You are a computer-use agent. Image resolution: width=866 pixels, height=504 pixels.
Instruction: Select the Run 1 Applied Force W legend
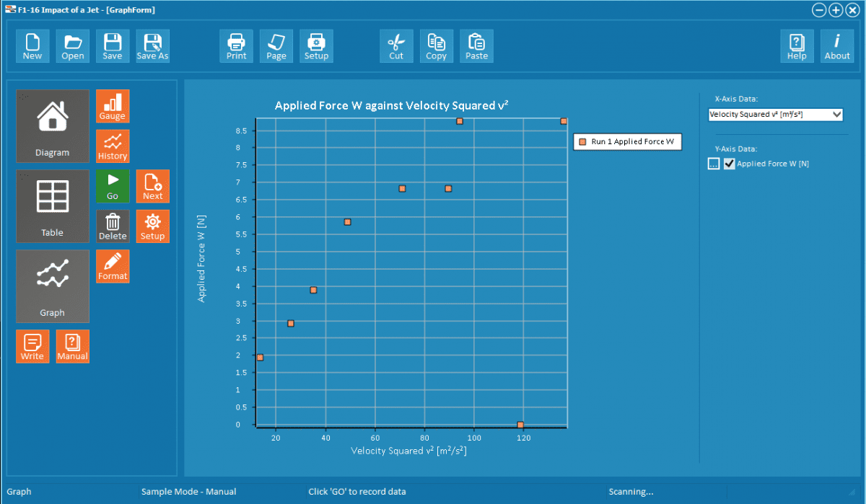pos(626,141)
